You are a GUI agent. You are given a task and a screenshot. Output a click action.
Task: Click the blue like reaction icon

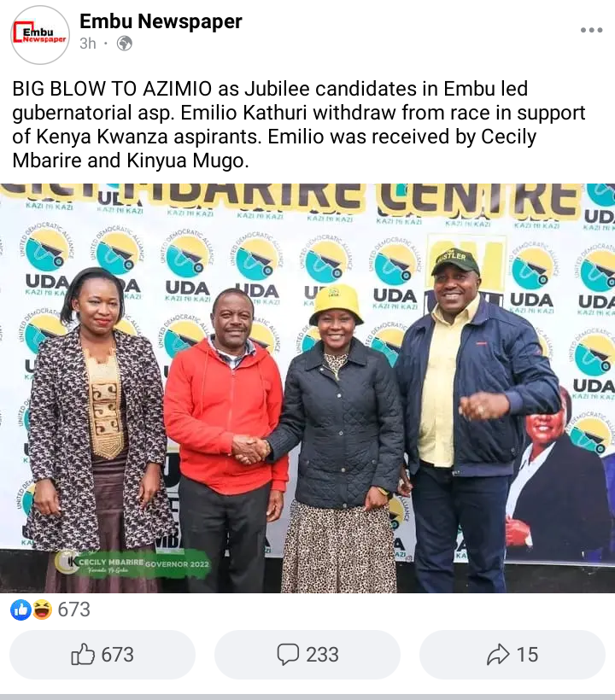pyautogui.click(x=20, y=610)
